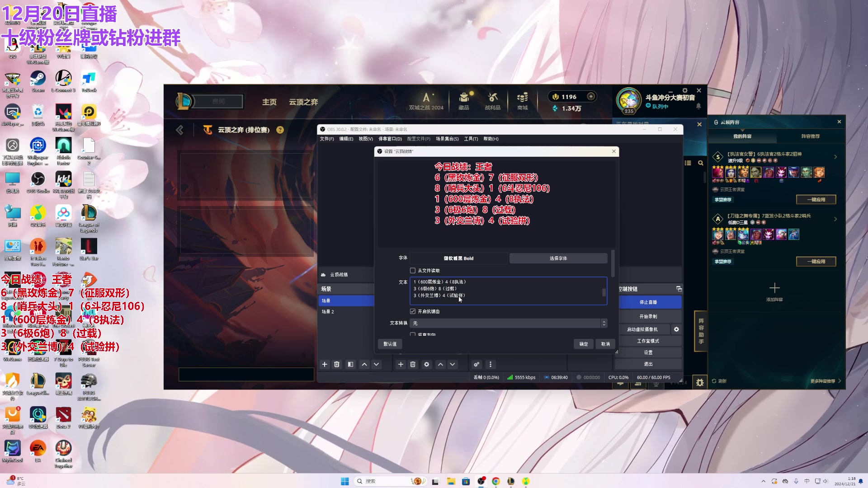Open scene filters icon in OBS scenes toolbar
Screen dimensions: 868x488
[x=350, y=365]
